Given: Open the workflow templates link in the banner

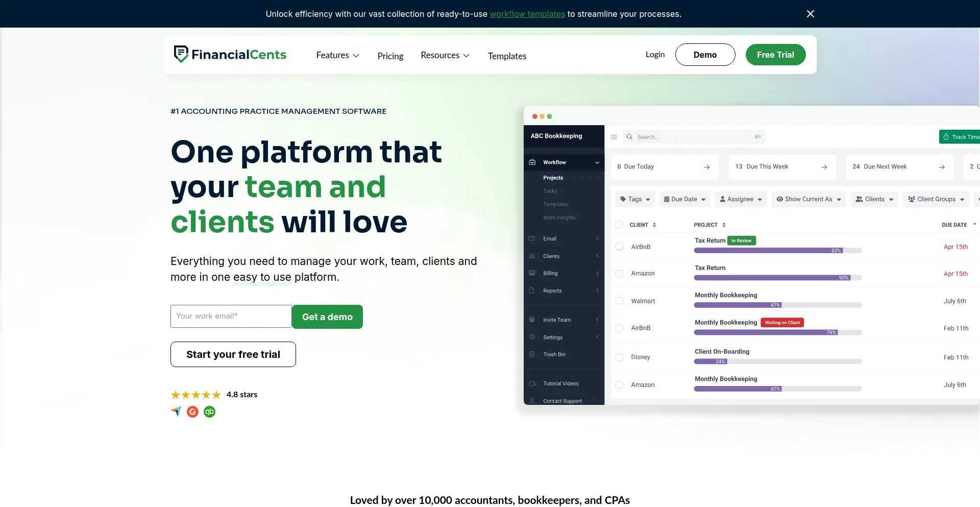Looking at the screenshot, I should 527,14.
